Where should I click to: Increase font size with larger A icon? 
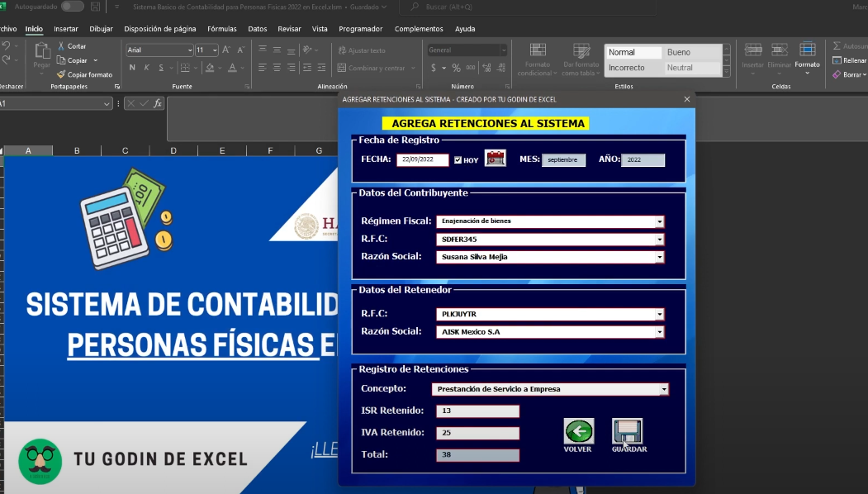tap(225, 50)
